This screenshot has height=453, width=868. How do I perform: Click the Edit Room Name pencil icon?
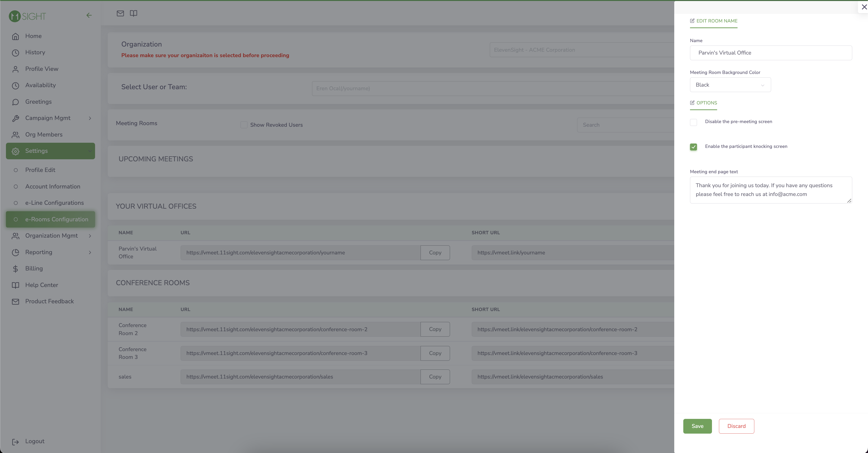[x=692, y=21]
